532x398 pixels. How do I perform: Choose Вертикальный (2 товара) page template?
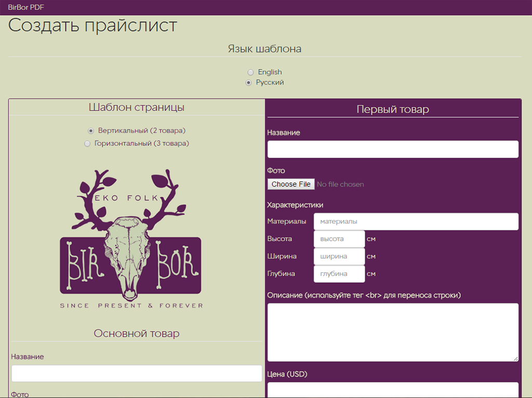90,131
